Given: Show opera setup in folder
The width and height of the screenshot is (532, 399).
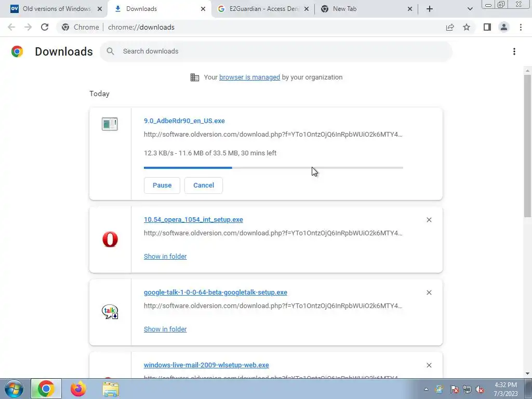Looking at the screenshot, I should (165, 257).
